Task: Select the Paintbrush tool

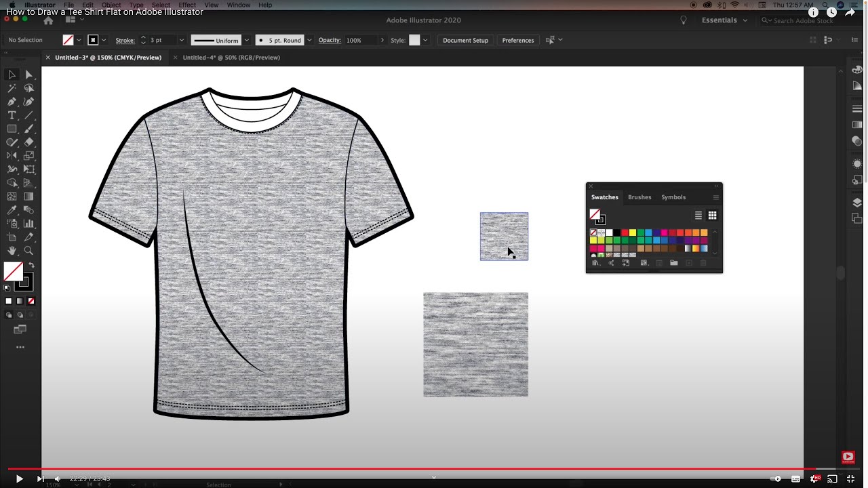Action: coord(28,129)
